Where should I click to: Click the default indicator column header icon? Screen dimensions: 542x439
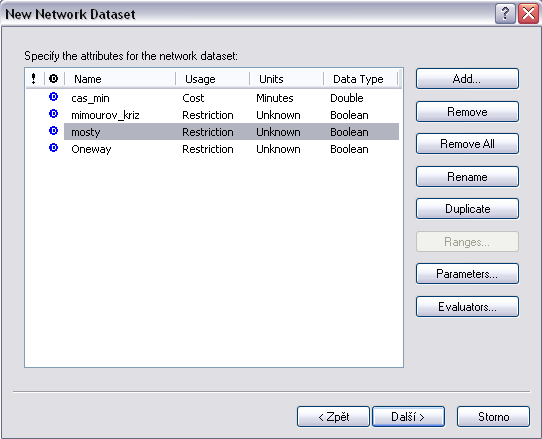pos(54,79)
